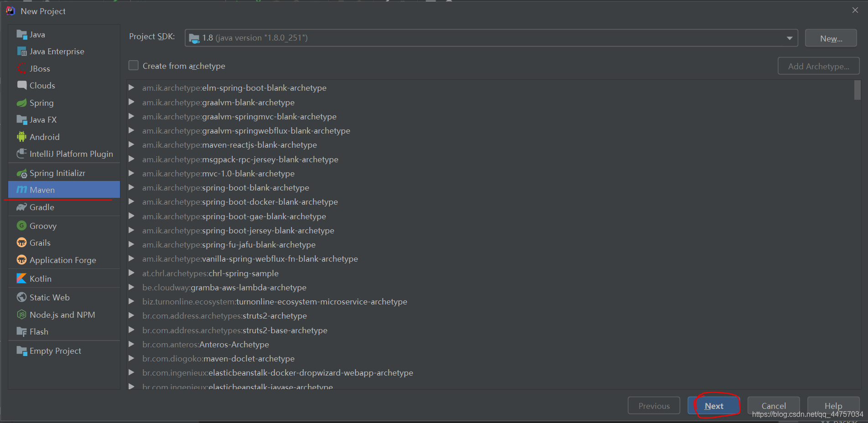Viewport: 868px width, 423px height.
Task: Click the Spring leaf icon
Action: pyautogui.click(x=21, y=103)
